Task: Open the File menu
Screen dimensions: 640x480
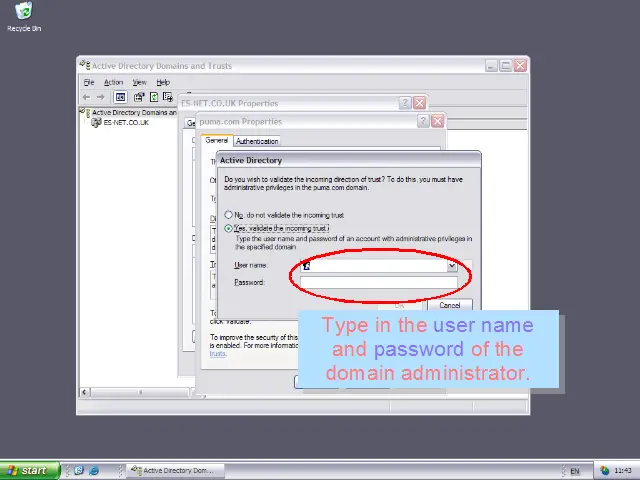Action: pos(89,82)
